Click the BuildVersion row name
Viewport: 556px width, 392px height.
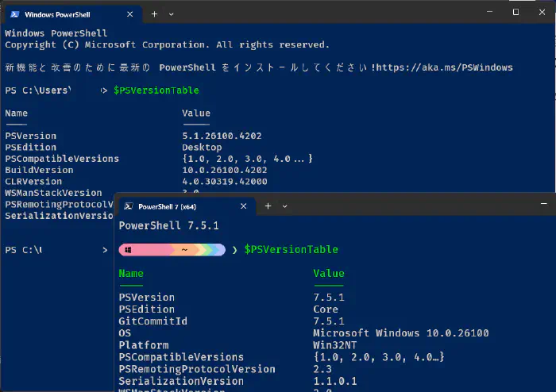click(39, 170)
